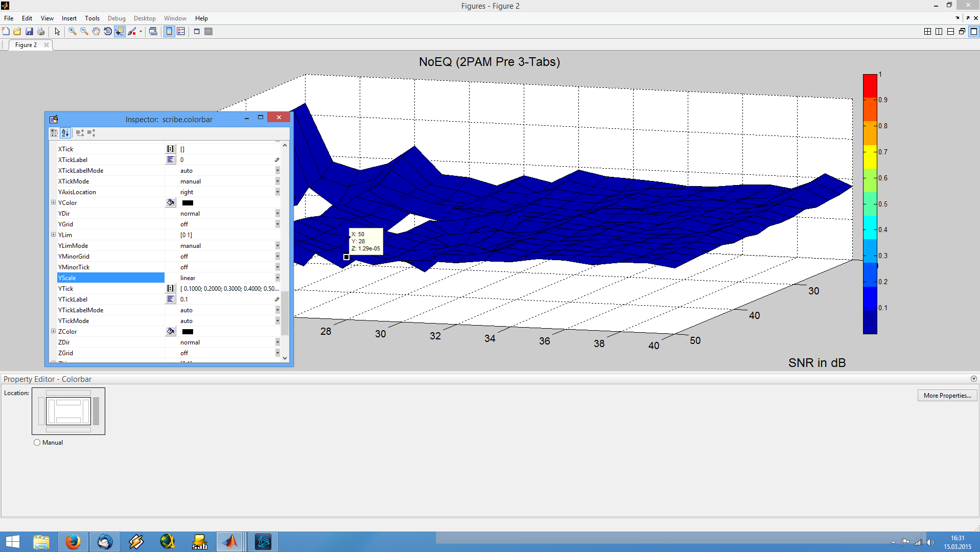Click the Zoom In magnifier tool
The image size is (980, 552).
coord(73,32)
